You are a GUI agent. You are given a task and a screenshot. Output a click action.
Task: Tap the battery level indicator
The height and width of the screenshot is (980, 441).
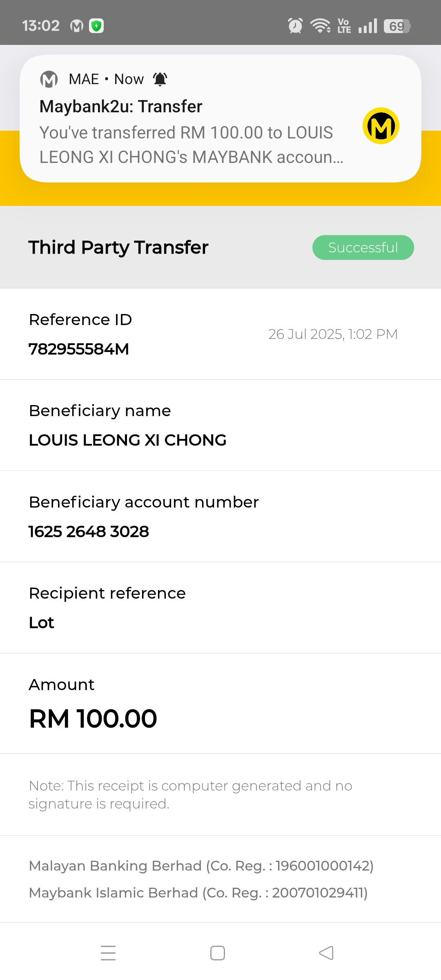(x=396, y=26)
